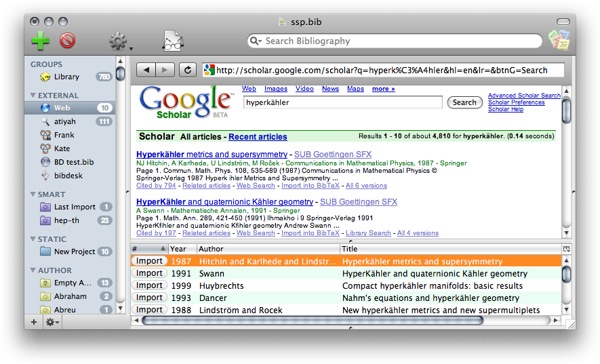Click the horizontal scrollbar thumb under results table

click(313, 321)
